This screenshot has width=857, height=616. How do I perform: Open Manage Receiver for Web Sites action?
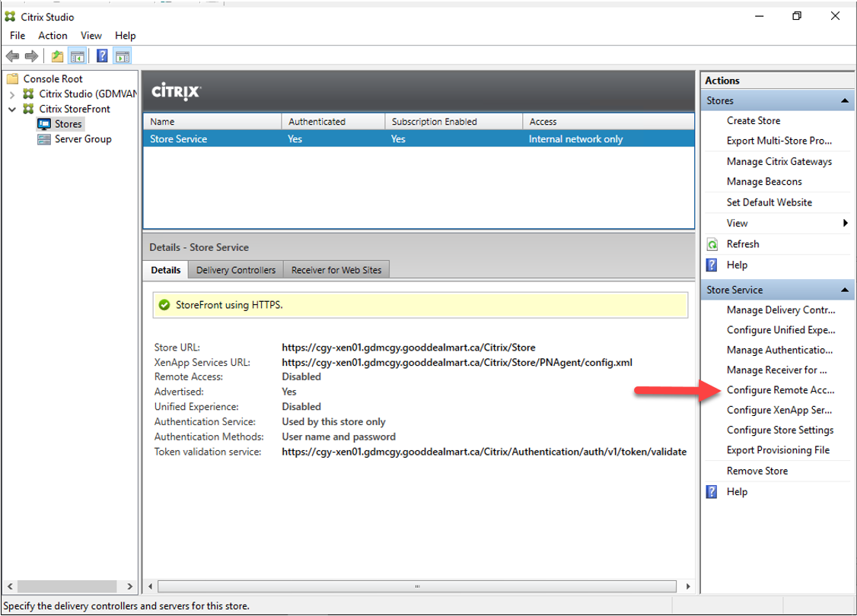coord(776,370)
